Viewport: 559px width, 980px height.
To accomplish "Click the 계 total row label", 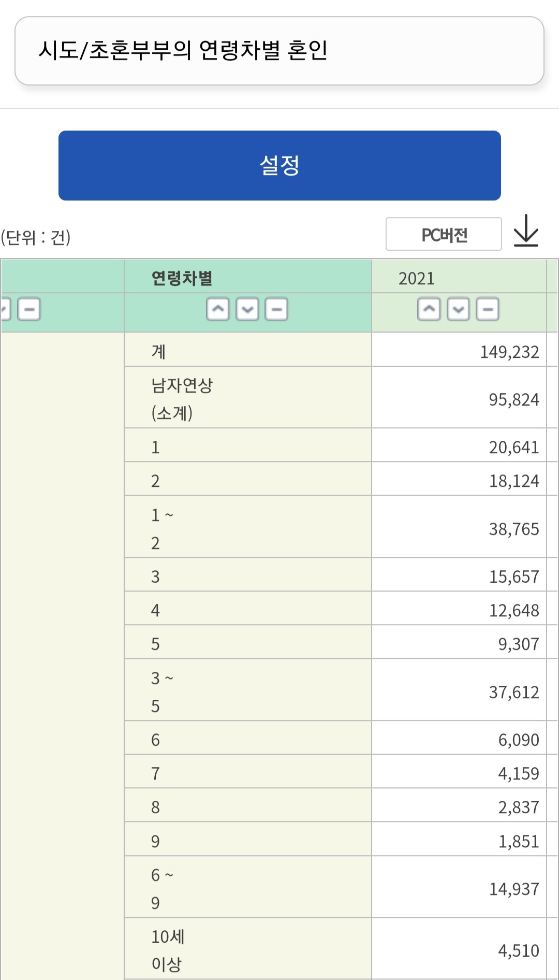I will click(x=158, y=352).
